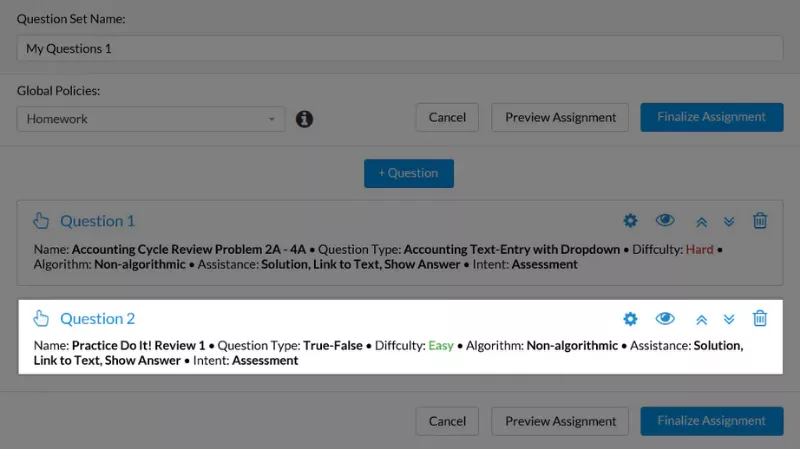Move Question 2 down with double chevron

point(729,319)
